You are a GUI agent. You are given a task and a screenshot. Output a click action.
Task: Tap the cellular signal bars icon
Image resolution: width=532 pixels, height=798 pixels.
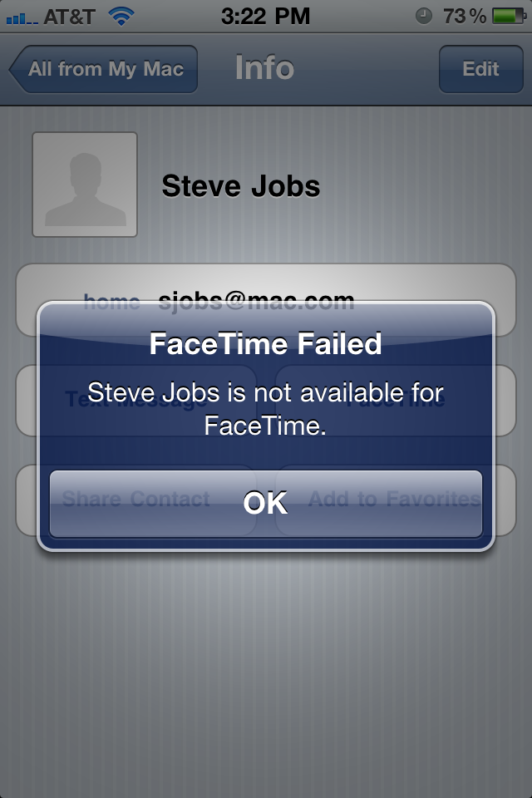point(22,19)
